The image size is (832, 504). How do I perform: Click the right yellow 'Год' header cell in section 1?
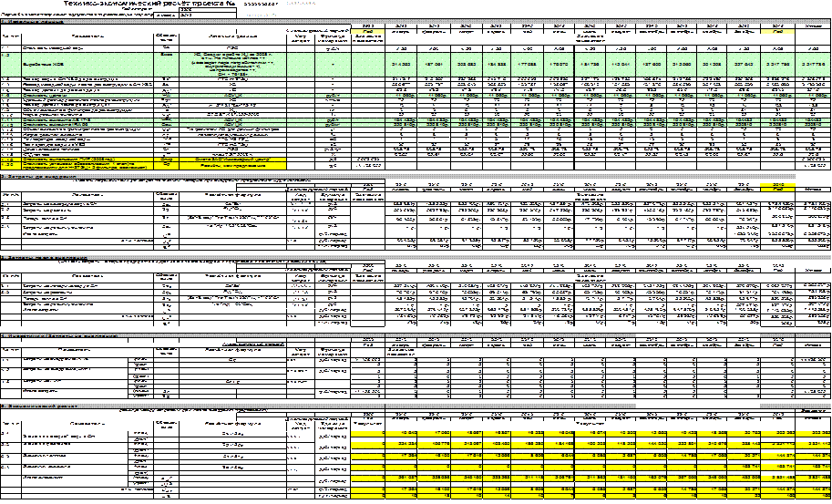(x=777, y=32)
